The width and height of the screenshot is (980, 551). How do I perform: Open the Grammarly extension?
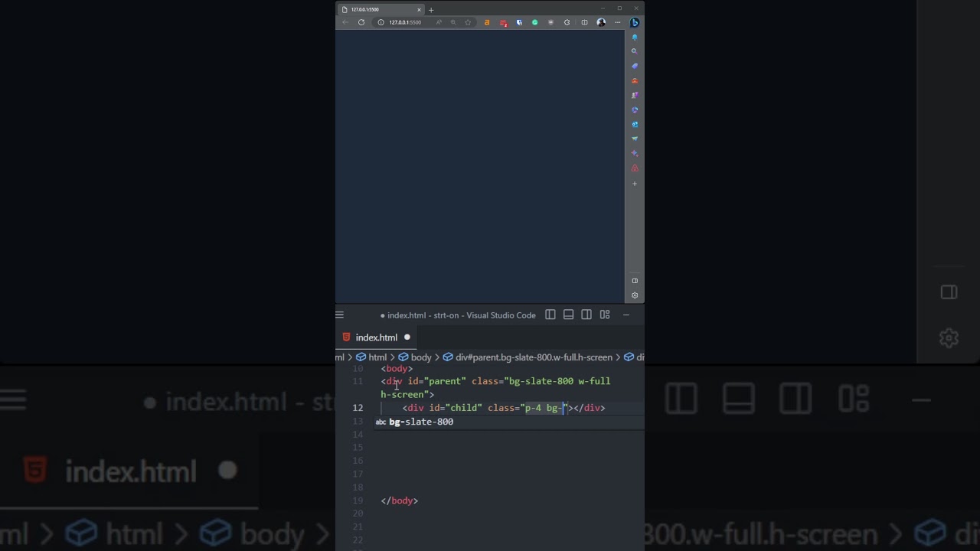click(534, 22)
